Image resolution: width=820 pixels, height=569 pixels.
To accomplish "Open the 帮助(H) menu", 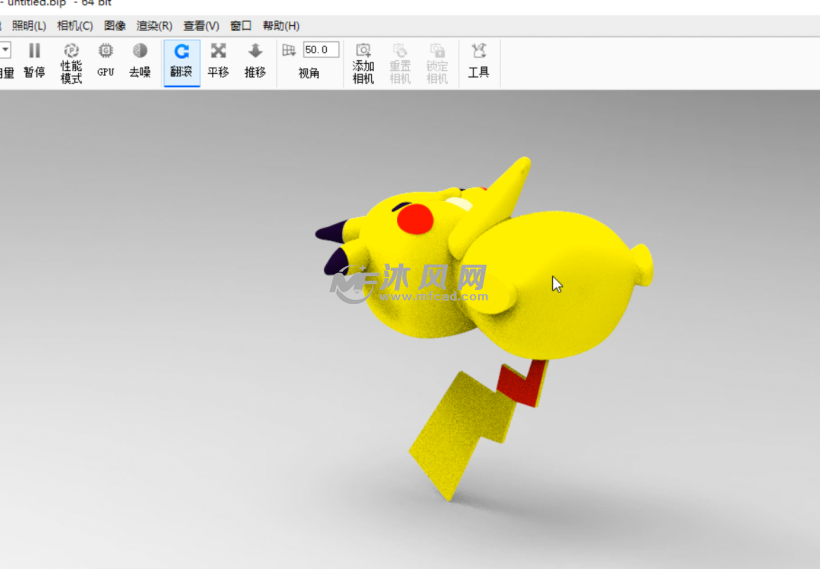I will 281,26.
